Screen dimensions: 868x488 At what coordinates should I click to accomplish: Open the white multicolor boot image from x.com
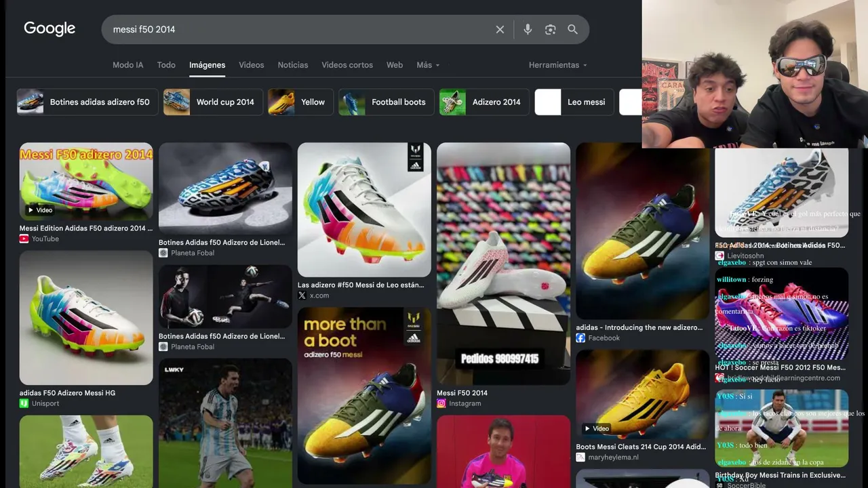(x=364, y=209)
